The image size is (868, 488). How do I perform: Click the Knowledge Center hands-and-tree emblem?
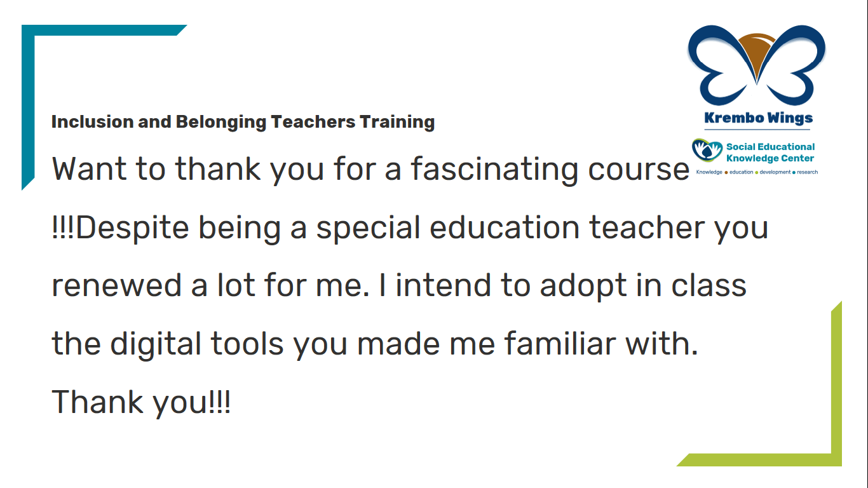click(707, 150)
